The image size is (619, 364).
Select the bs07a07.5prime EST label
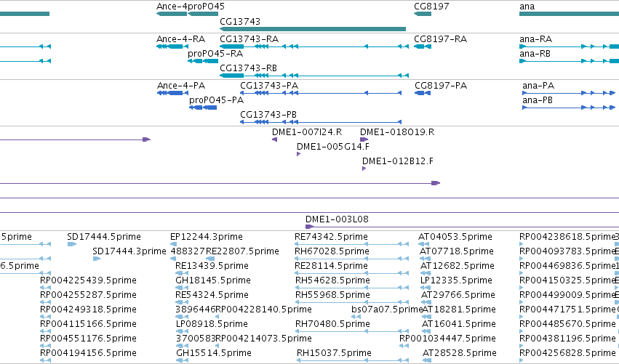[387, 310]
